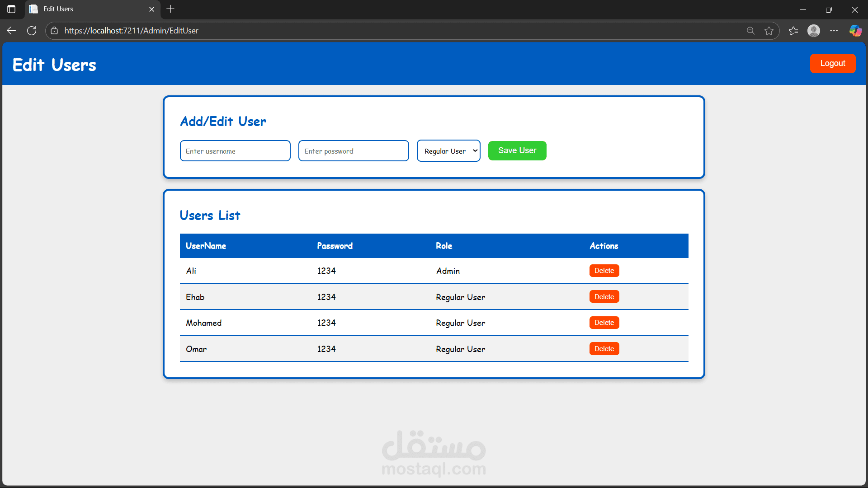Open the tab actions menu icon

click(x=11, y=9)
